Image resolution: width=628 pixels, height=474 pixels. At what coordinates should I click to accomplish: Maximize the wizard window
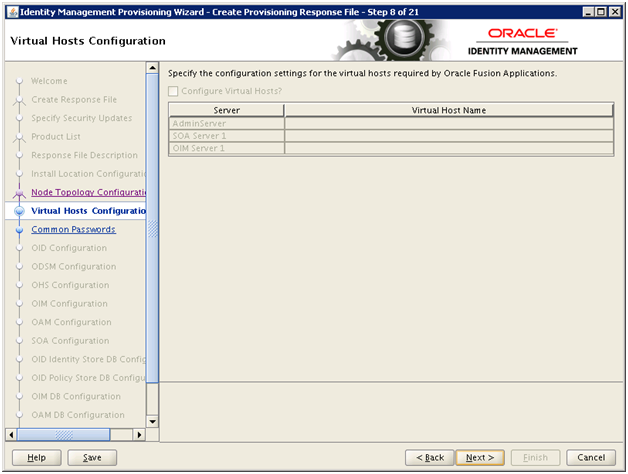[x=601, y=12]
